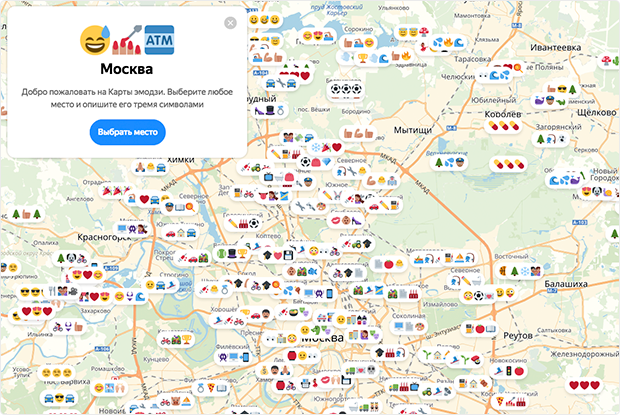This screenshot has width=620, height=415.
Task: Select the traffic light and tomato marker
Action: [x=508, y=371]
